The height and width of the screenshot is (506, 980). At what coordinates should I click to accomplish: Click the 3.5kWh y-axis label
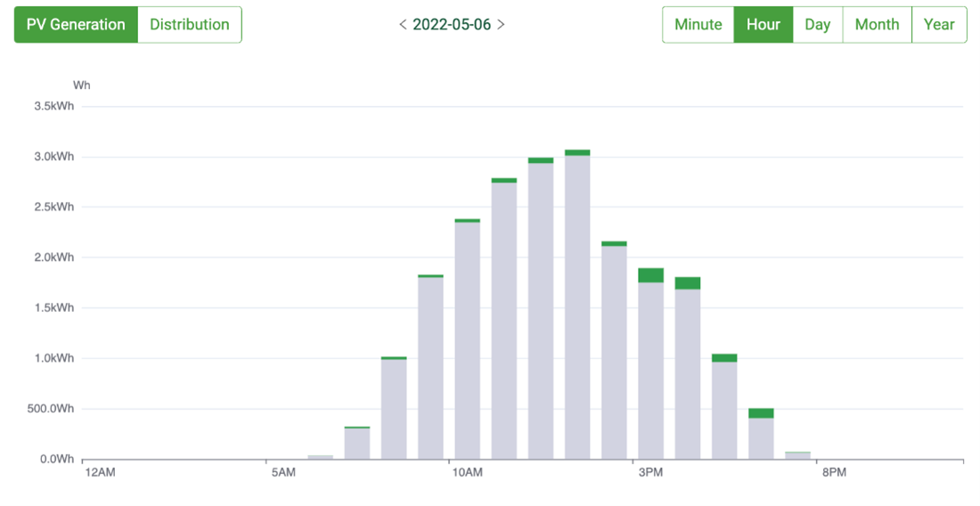(x=53, y=106)
